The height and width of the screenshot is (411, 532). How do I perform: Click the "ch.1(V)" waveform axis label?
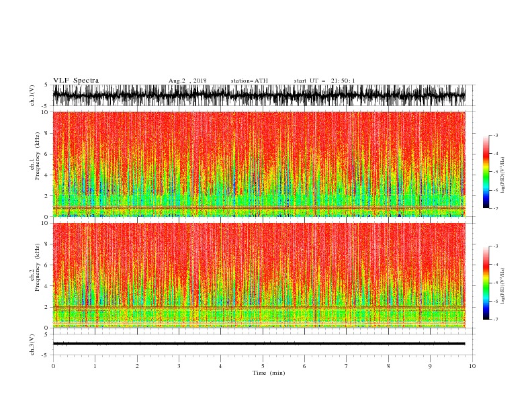pos(32,95)
